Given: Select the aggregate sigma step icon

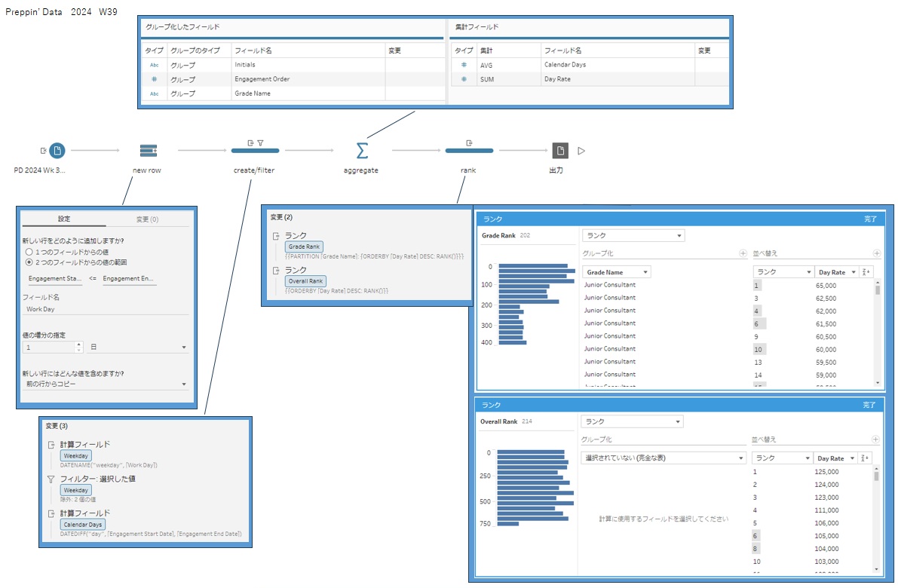Looking at the screenshot, I should (x=362, y=151).
